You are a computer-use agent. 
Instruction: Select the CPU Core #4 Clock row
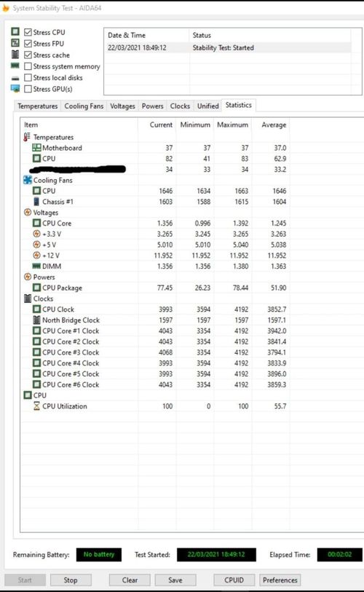pos(155,363)
